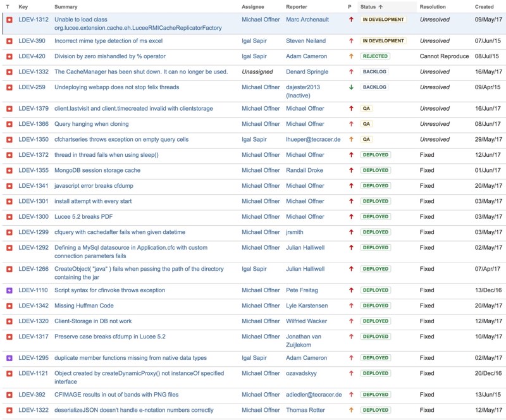The height and width of the screenshot is (420, 506).
Task: Click the bug icon for LDEV-1322
Action: pyautogui.click(x=9, y=411)
